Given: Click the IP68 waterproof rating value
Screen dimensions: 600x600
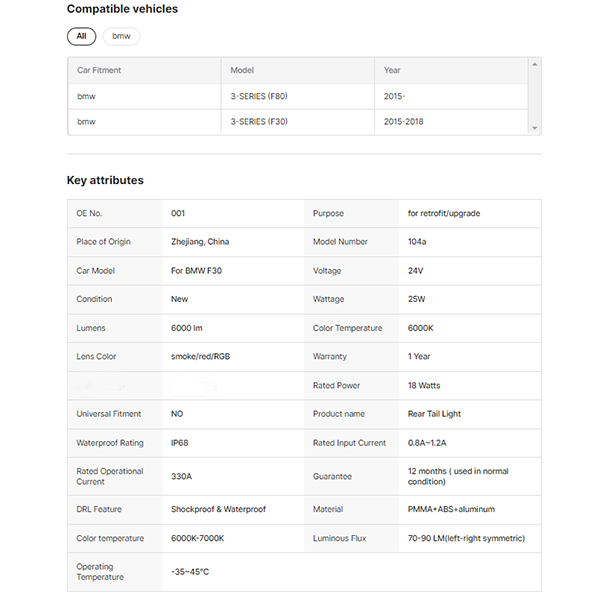Looking at the screenshot, I should click(180, 443).
